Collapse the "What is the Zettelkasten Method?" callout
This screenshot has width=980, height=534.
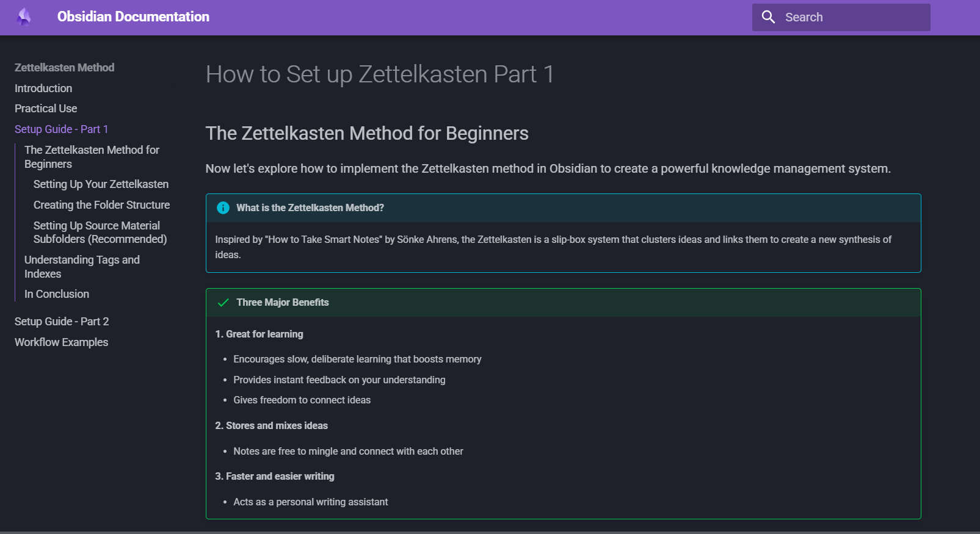pos(311,207)
